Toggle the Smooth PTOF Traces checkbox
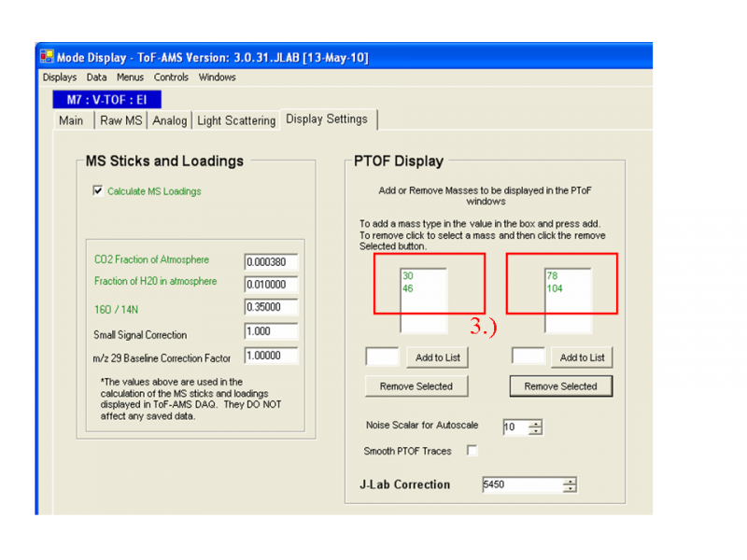The width and height of the screenshot is (747, 560). click(472, 451)
